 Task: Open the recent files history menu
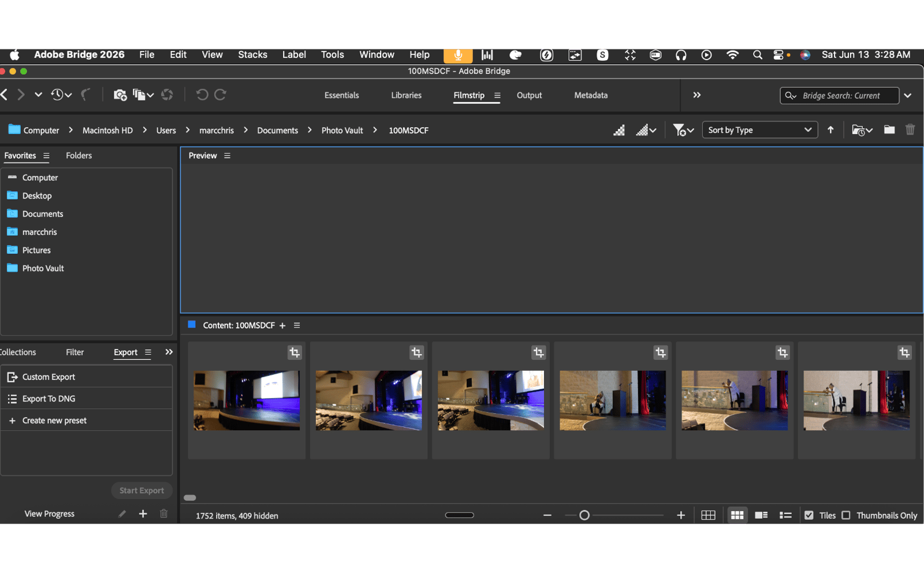pos(61,95)
